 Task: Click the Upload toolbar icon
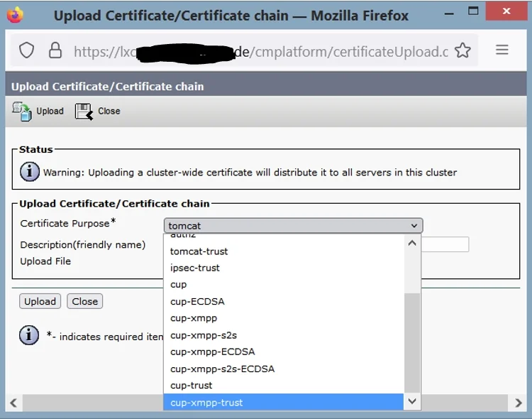tap(22, 111)
